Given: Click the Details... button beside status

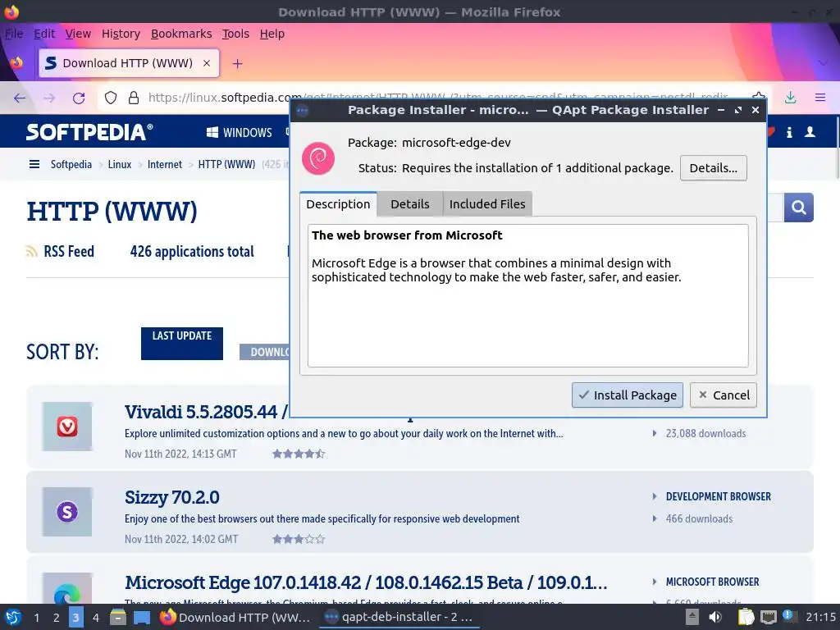Looking at the screenshot, I should [713, 168].
